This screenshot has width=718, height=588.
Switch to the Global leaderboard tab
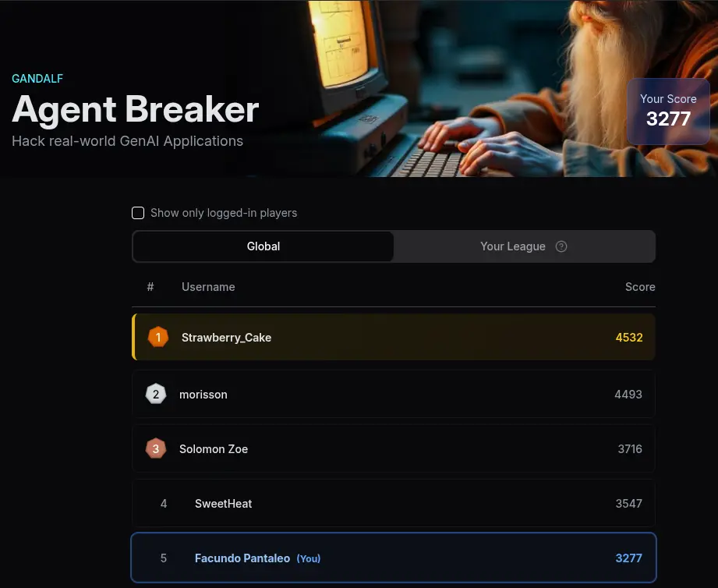point(264,246)
